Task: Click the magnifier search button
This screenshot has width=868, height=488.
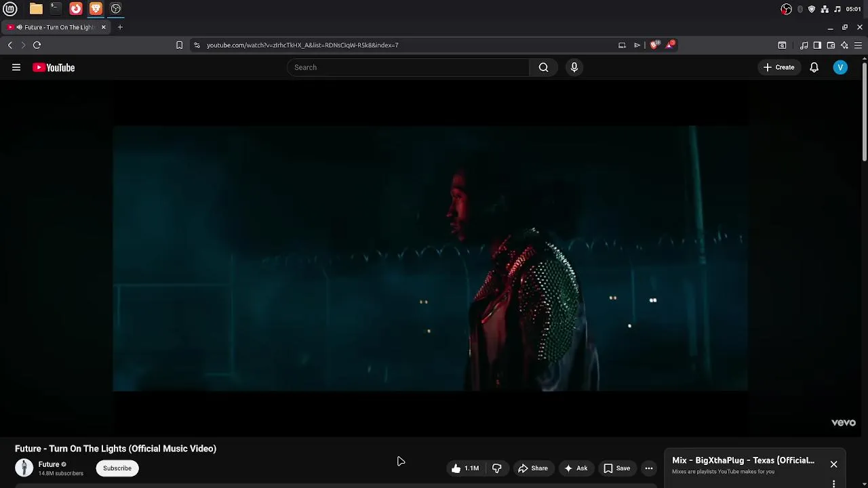Action: point(543,67)
